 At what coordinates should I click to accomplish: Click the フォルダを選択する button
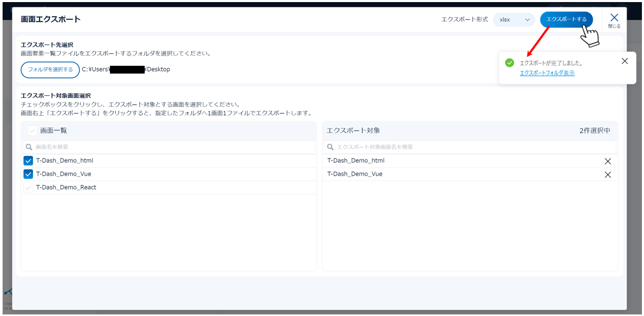tap(50, 69)
